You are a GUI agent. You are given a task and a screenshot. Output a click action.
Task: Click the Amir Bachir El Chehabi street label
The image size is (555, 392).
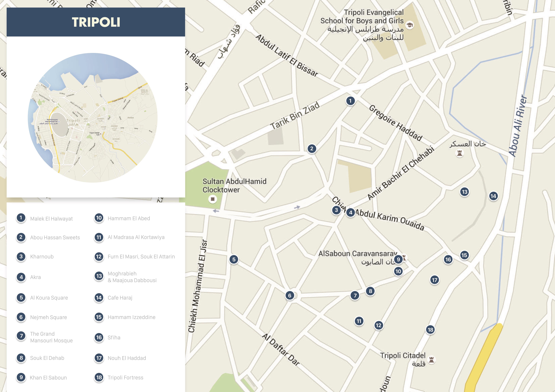coord(401,173)
